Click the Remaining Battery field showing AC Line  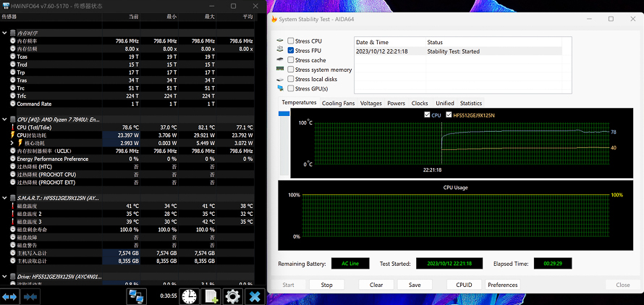pos(350,264)
